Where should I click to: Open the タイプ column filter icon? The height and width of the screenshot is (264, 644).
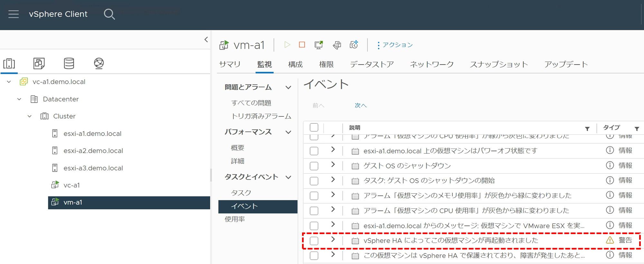(x=637, y=129)
